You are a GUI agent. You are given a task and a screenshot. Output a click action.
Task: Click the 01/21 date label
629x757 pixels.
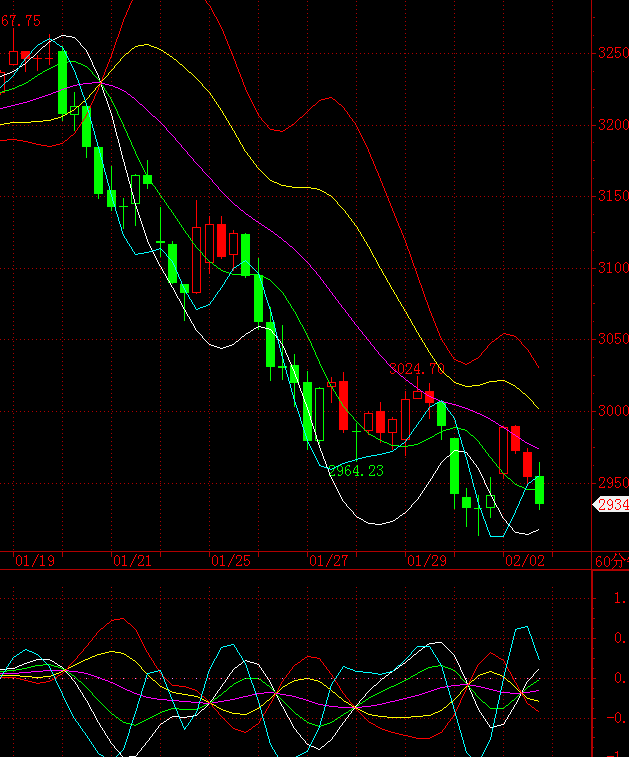pos(132,561)
